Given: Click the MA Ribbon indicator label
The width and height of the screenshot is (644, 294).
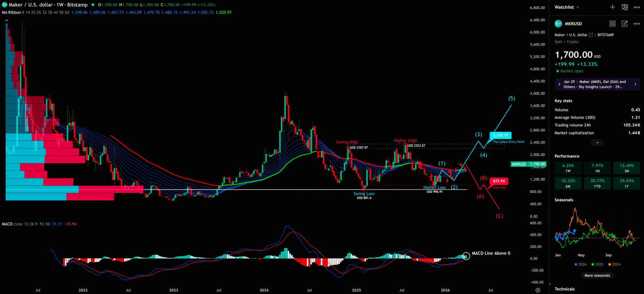Looking at the screenshot, I should pyautogui.click(x=11, y=12).
